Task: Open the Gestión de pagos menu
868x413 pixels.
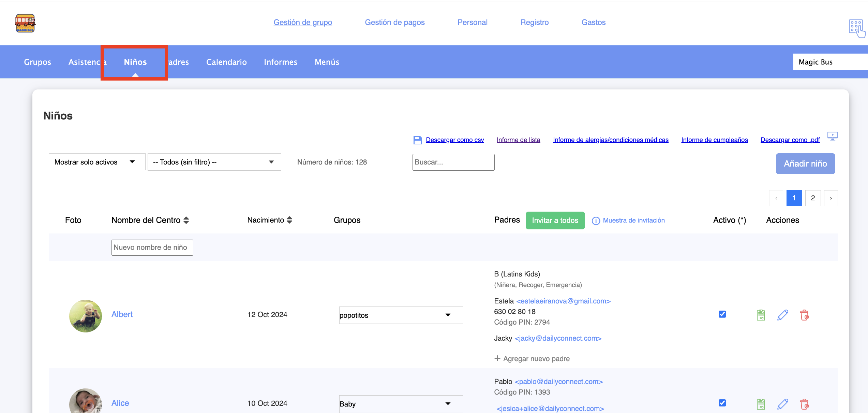Action: (x=394, y=23)
